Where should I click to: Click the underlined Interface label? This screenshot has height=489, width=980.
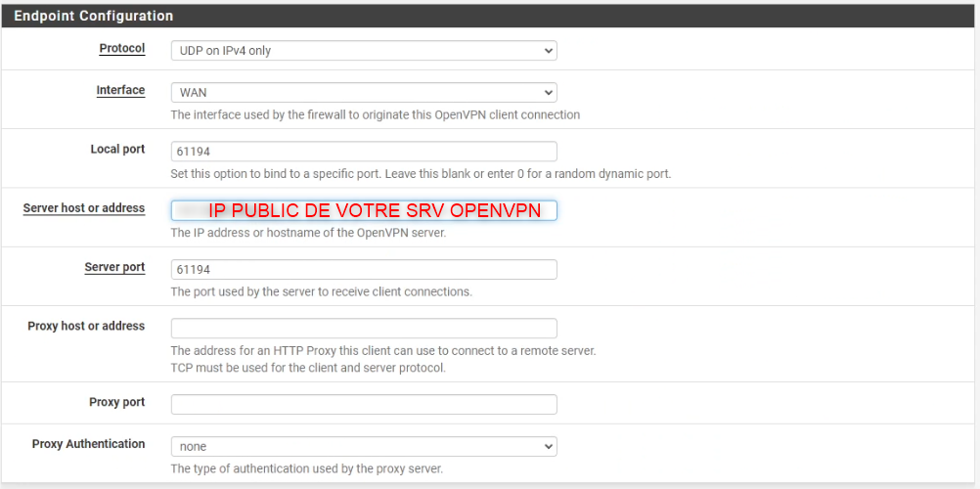(x=120, y=90)
